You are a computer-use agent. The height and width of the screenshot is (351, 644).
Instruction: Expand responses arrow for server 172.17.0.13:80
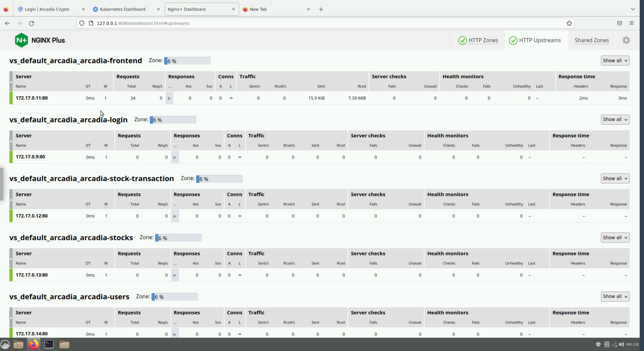coord(175,275)
